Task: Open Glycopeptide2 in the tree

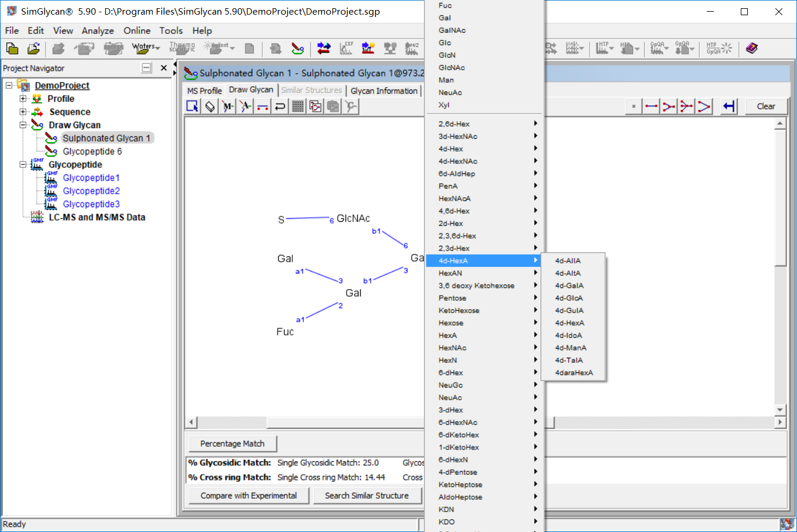Action: 91,191
